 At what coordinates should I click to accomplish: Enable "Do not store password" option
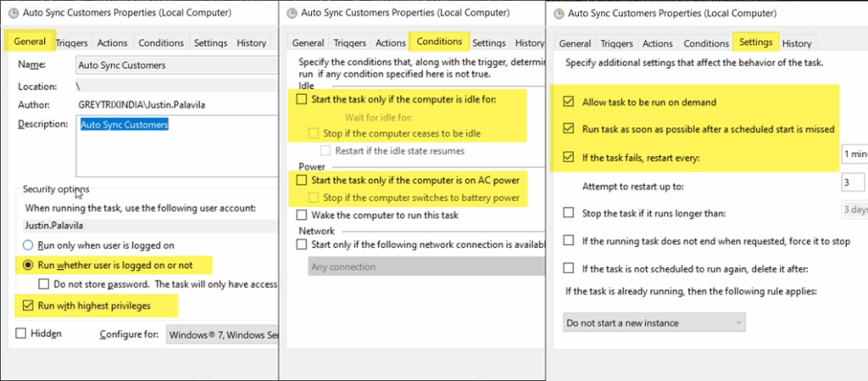pyautogui.click(x=44, y=284)
